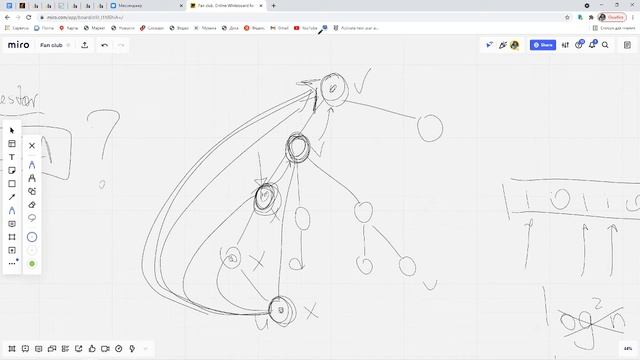This screenshot has width=640, height=360.
Task: Bookmark this page with the star
Action: [x=567, y=17]
